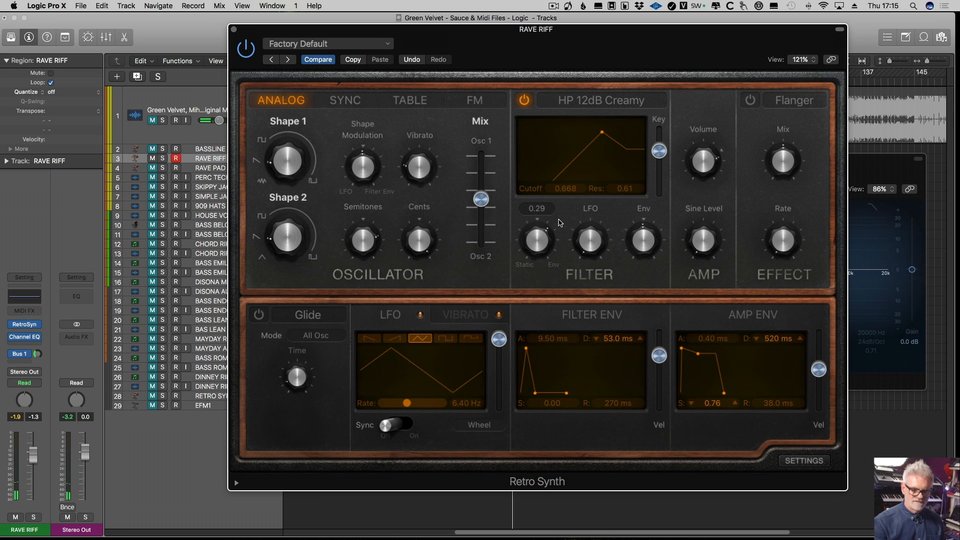Open List Editors icon at top right
Viewport: 960px width, 540px height.
[x=887, y=37]
